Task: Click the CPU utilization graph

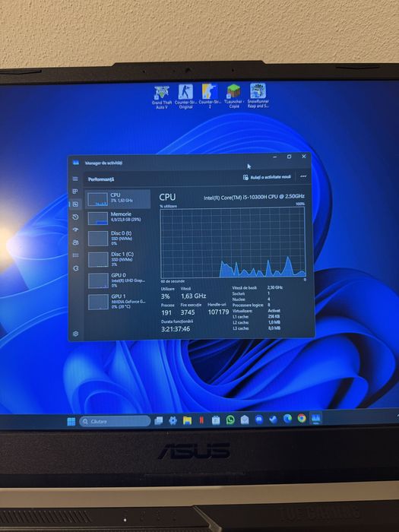Action: pos(233,243)
